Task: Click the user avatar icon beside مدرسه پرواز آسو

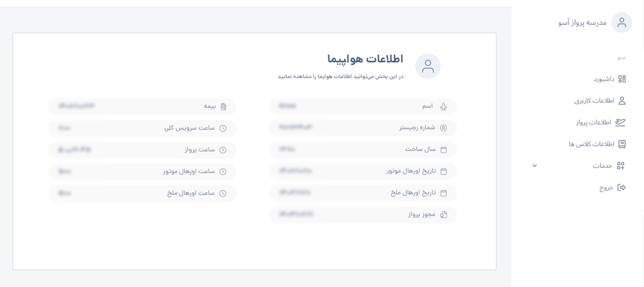Action: 622,22
